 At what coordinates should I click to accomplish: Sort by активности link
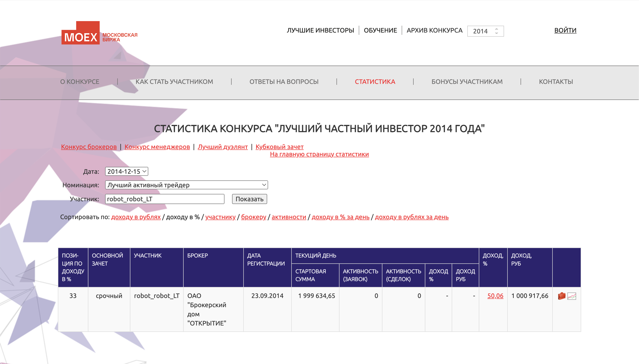[289, 217]
